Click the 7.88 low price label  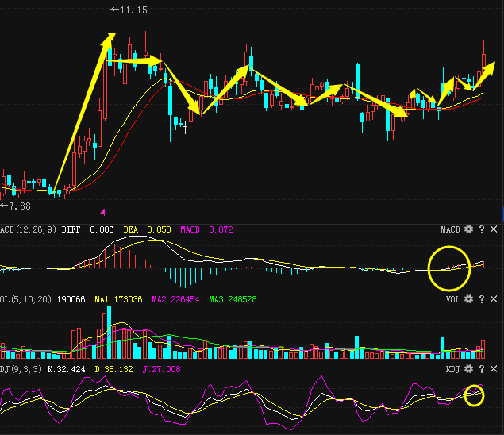pos(20,206)
